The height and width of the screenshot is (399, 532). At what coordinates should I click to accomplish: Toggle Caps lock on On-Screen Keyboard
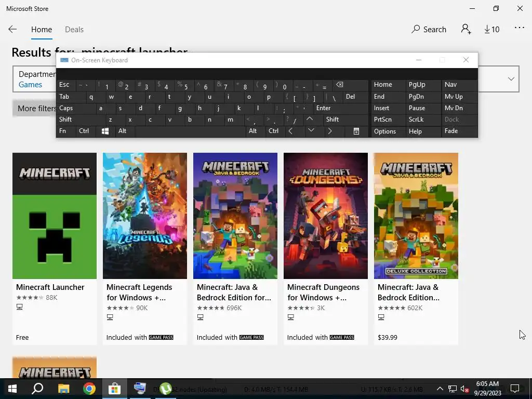point(76,108)
